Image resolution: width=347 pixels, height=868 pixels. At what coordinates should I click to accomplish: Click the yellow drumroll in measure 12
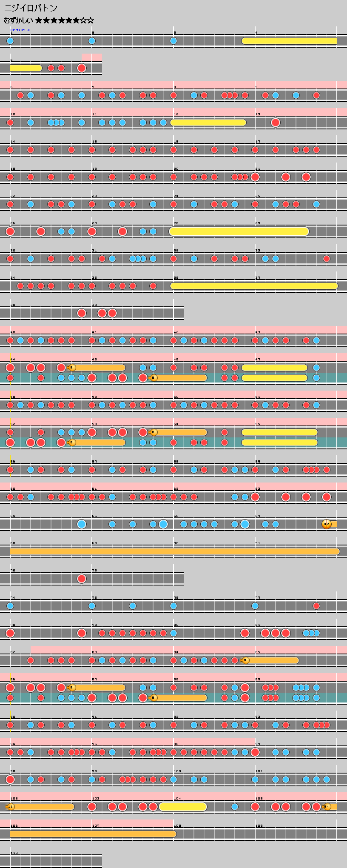(208, 123)
